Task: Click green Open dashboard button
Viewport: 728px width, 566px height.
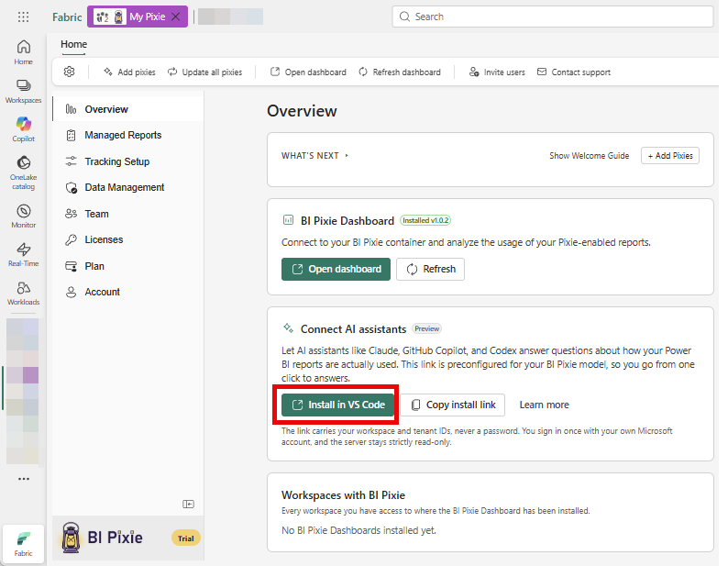Action: [336, 269]
